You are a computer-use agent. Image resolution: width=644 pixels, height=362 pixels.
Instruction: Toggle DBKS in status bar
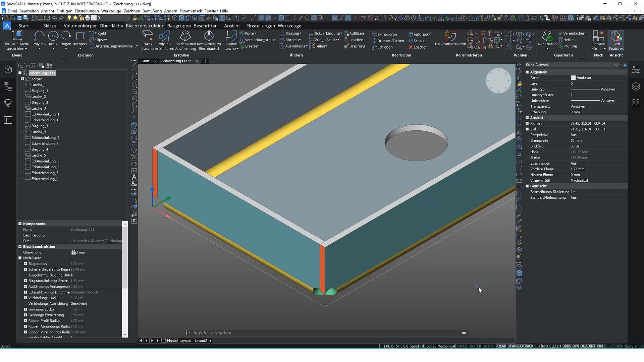pyautogui.click(x=567, y=346)
